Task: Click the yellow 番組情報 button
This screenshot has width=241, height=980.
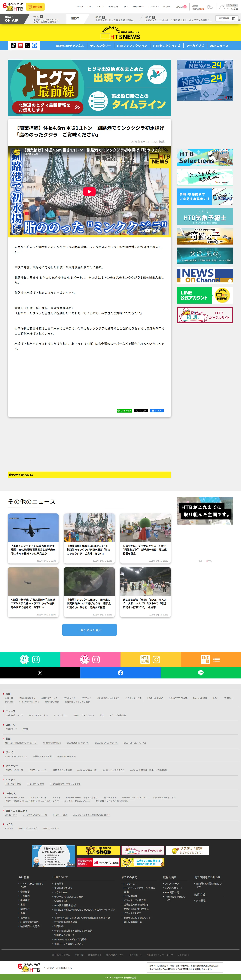Action: pyautogui.click(x=35, y=7)
